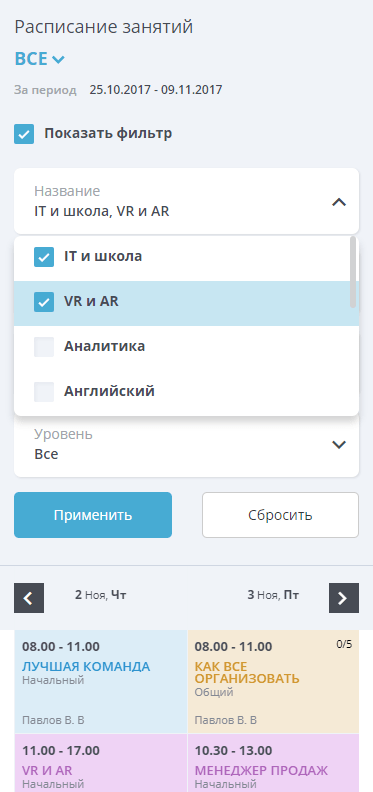Image resolution: width=373 pixels, height=792 pixels.
Task: Open the МЕНЕДЖЕР ПРОДАЖ class link
Action: coord(261,770)
